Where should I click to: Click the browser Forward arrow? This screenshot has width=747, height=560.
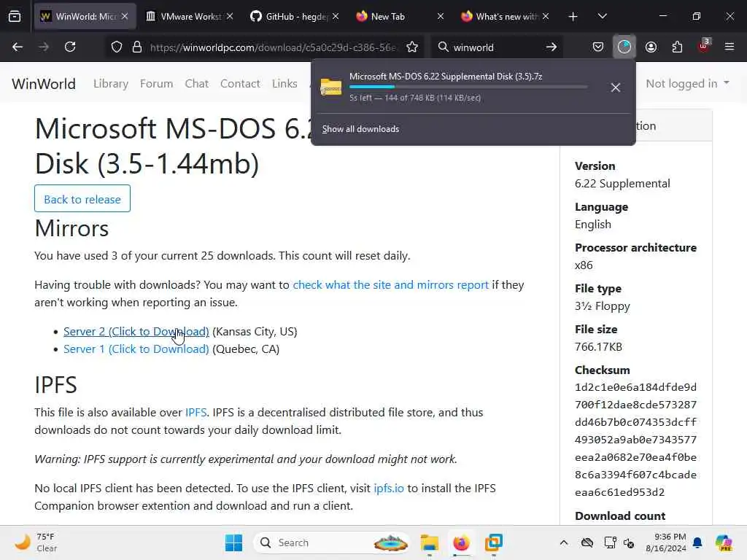43,47
